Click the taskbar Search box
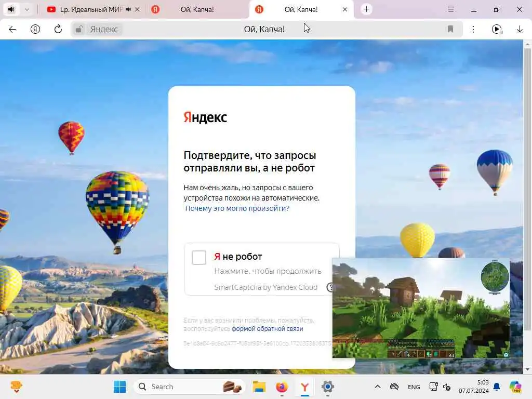Screen dimensions: 532x399 click(189, 387)
